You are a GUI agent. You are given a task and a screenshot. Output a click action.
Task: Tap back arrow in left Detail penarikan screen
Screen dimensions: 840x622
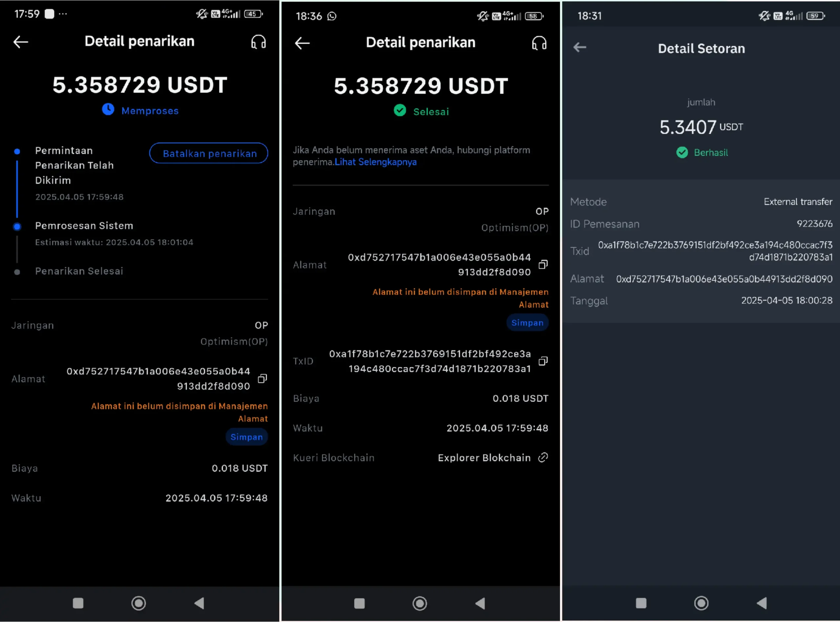click(21, 42)
